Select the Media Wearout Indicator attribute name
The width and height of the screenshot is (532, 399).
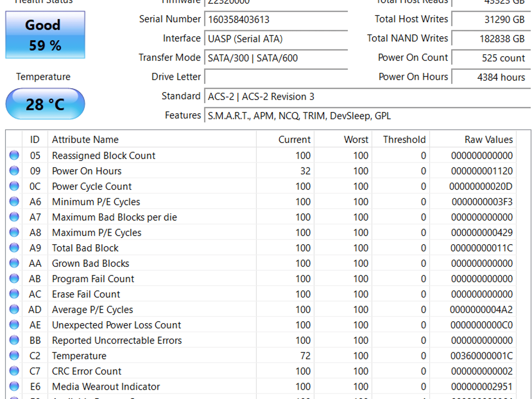click(106, 386)
